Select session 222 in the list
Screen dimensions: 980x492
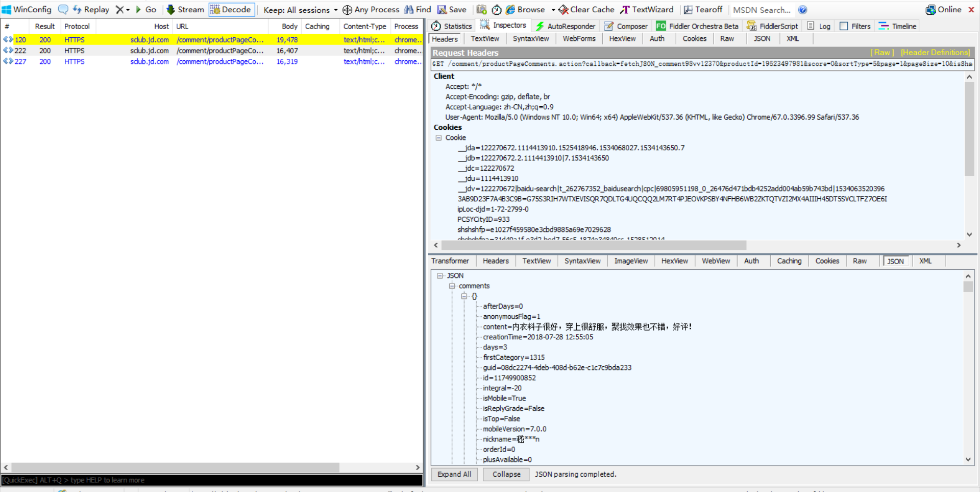tap(212, 51)
